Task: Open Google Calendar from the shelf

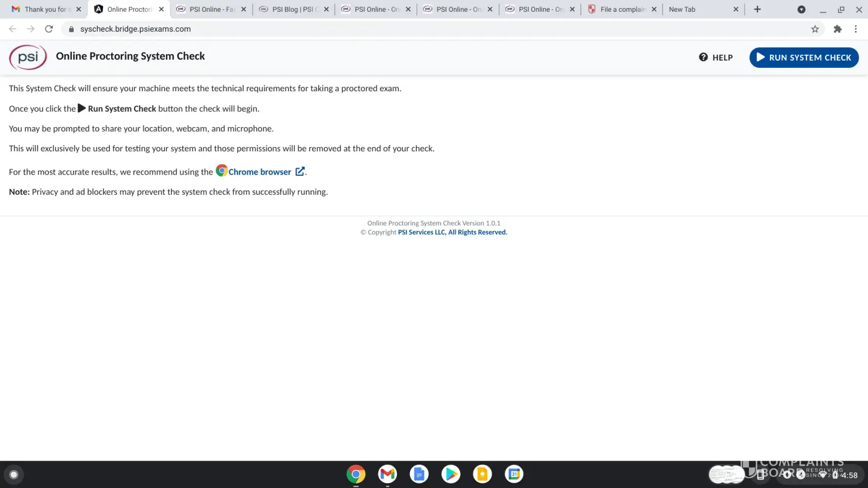Action: coord(514,474)
